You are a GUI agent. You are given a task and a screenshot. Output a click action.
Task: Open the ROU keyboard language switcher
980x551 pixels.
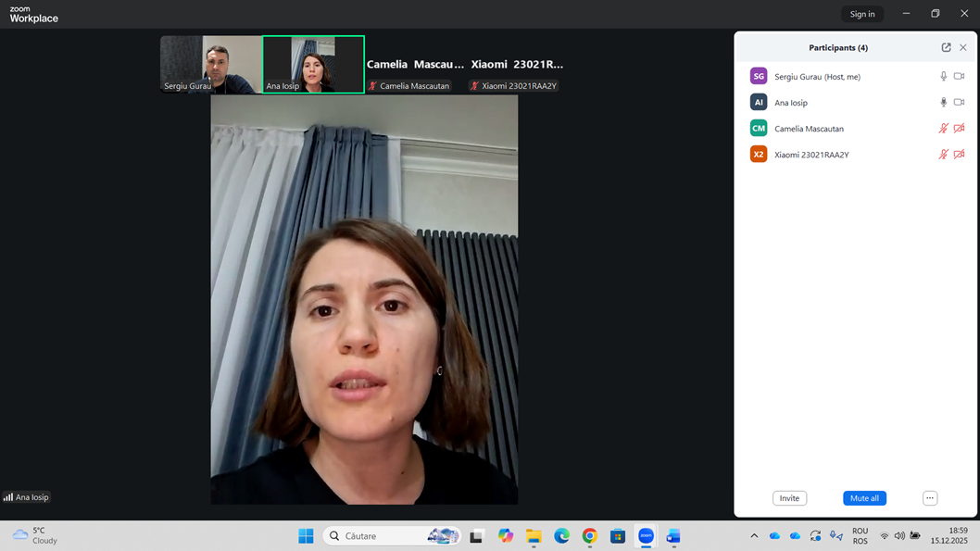(x=860, y=536)
